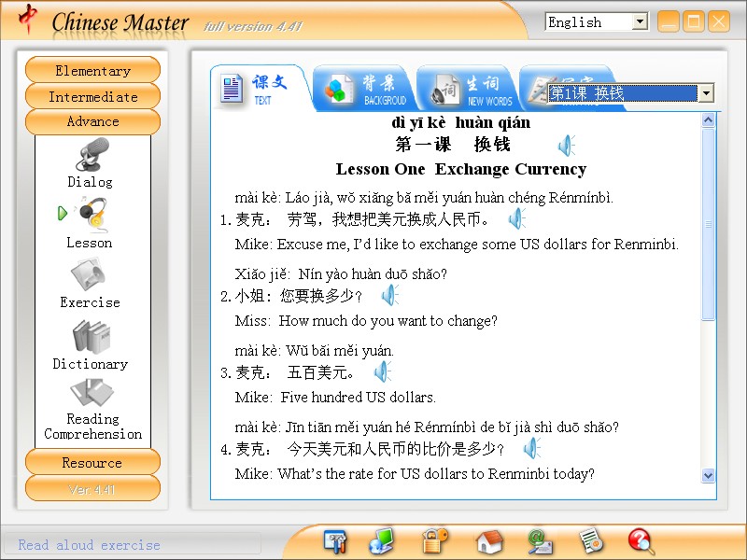Click the Lesson label in sidebar
The height and width of the screenshot is (560, 747).
pos(90,243)
